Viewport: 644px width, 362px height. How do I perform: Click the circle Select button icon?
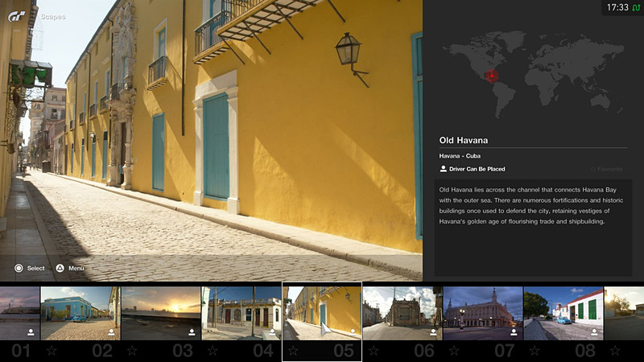[x=19, y=268]
